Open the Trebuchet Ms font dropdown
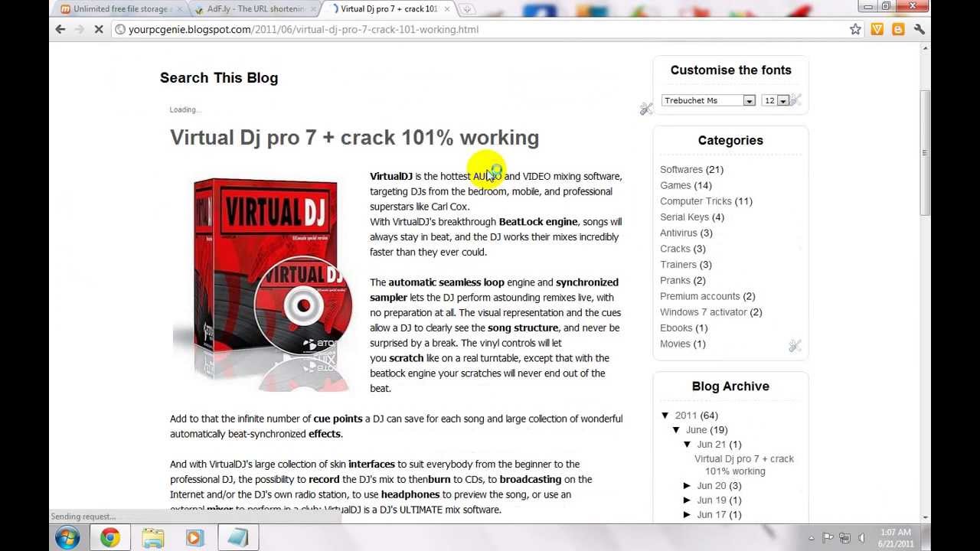Screen dimensions: 980x551 [x=709, y=100]
